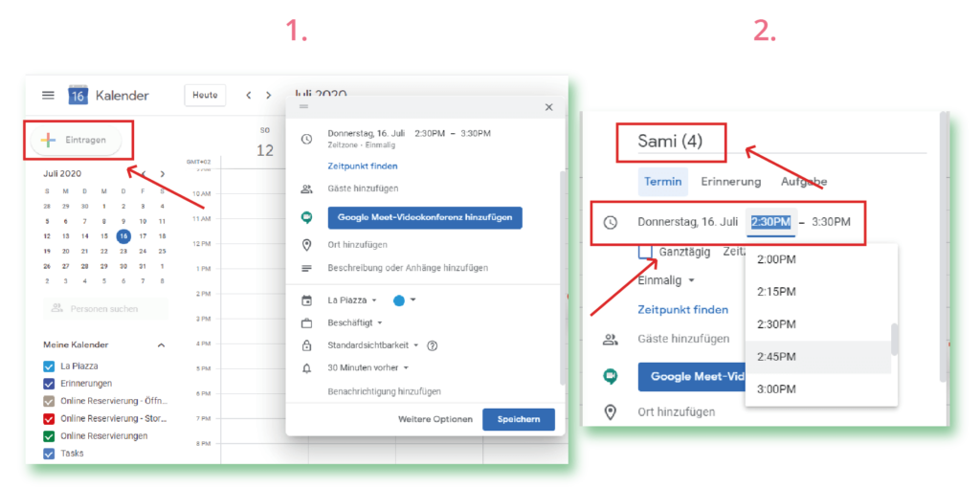This screenshot has width=980, height=488.
Task: Open the event color dropdown arrow
Action: [x=412, y=299]
